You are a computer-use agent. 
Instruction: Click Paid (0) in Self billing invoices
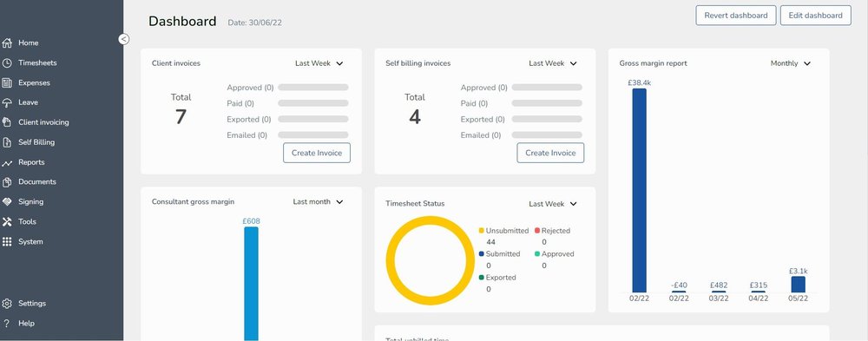(x=474, y=103)
